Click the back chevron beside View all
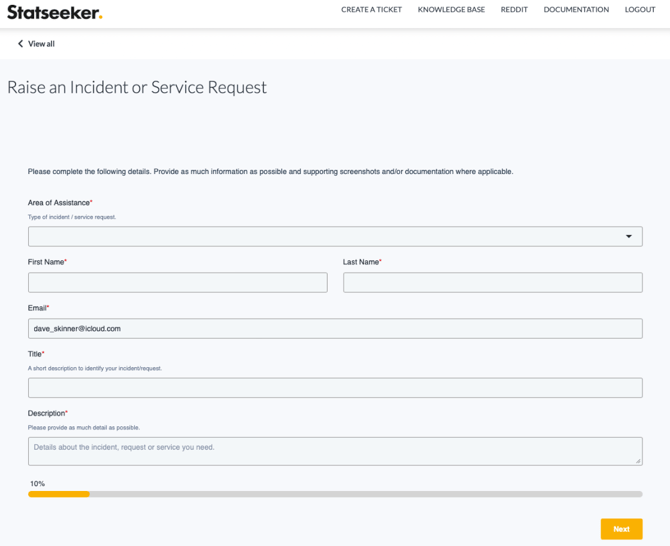Screen dimensions: 670x546 pos(20,44)
